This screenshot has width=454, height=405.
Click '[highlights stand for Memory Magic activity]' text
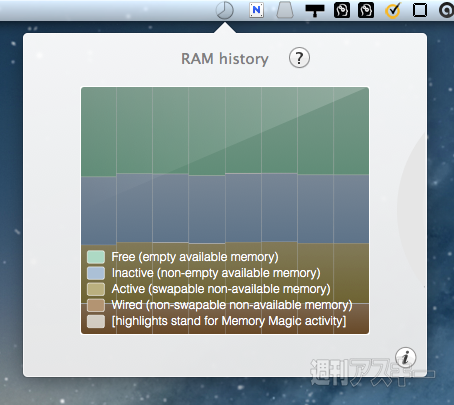tap(229, 321)
